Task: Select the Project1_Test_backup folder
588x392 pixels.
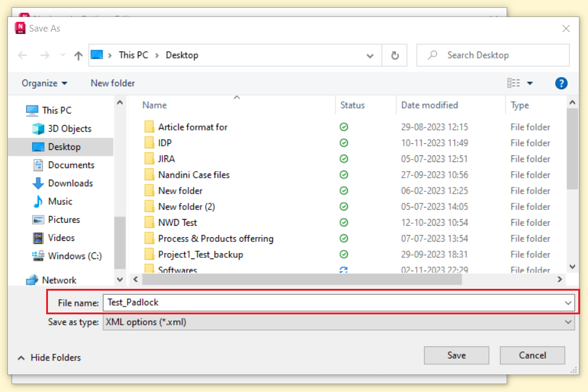Action: pyautogui.click(x=200, y=254)
